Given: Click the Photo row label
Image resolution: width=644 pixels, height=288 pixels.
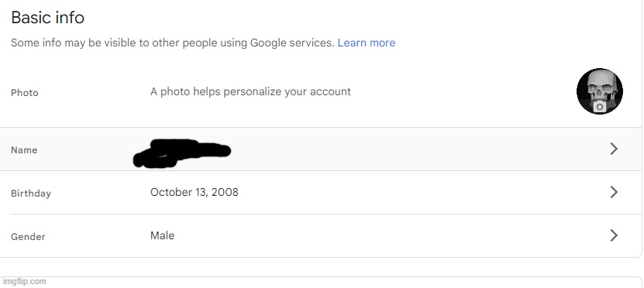Looking at the screenshot, I should tap(25, 93).
